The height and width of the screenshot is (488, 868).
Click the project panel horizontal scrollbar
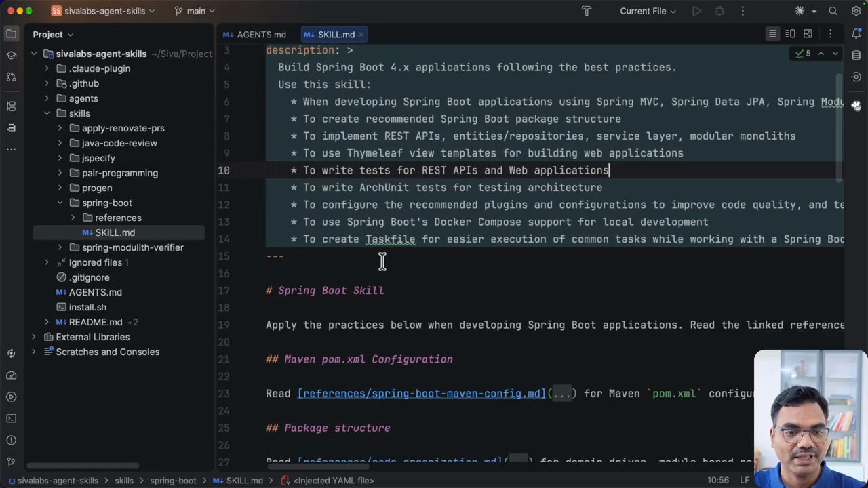click(83, 466)
